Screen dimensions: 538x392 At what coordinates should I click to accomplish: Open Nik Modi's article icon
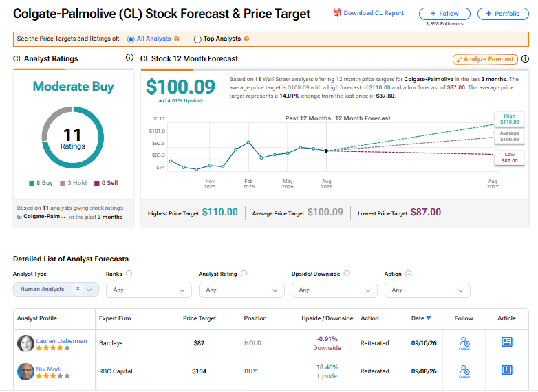coord(506,370)
